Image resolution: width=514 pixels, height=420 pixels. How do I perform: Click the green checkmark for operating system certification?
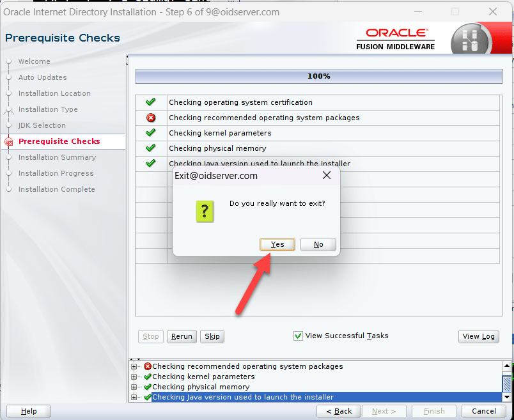coord(151,102)
